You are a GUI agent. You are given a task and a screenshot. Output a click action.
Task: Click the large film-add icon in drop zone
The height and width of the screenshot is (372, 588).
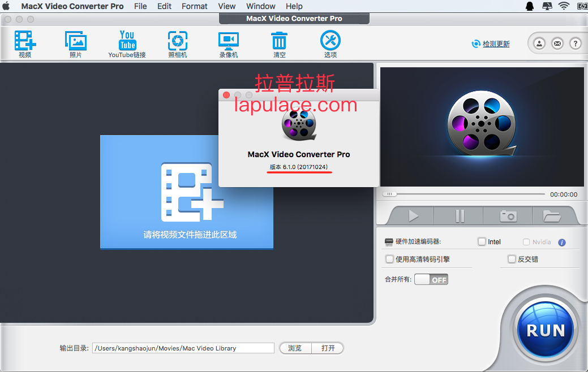[x=192, y=192]
